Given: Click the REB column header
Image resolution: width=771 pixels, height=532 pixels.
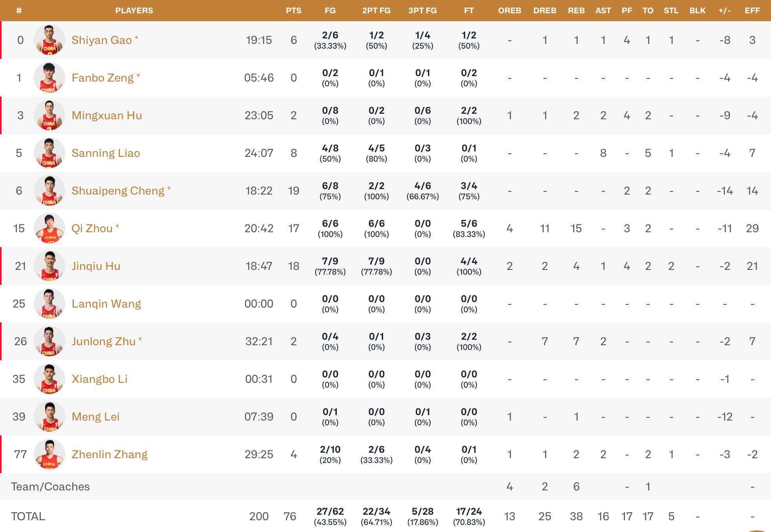Looking at the screenshot, I should (x=576, y=11).
